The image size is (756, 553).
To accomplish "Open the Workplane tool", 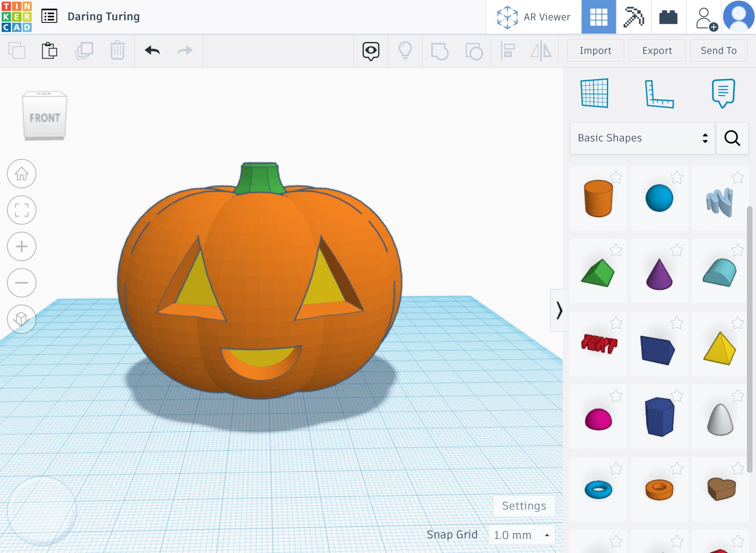I will (x=594, y=93).
